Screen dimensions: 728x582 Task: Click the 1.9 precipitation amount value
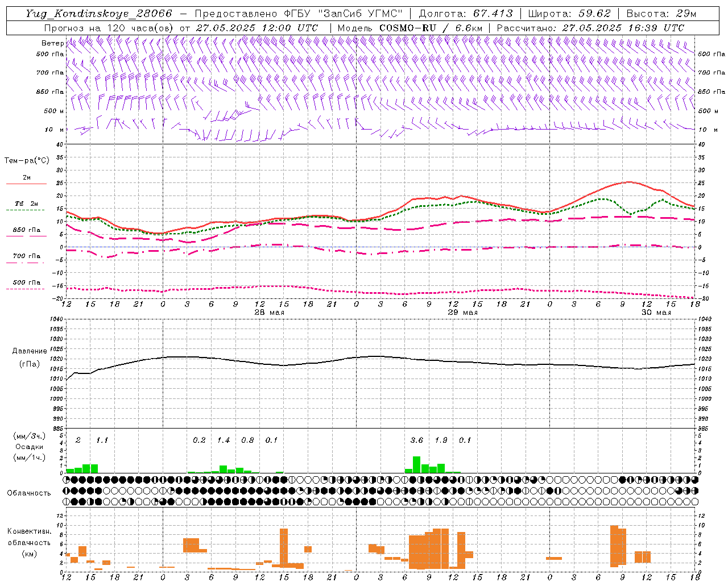point(441,440)
